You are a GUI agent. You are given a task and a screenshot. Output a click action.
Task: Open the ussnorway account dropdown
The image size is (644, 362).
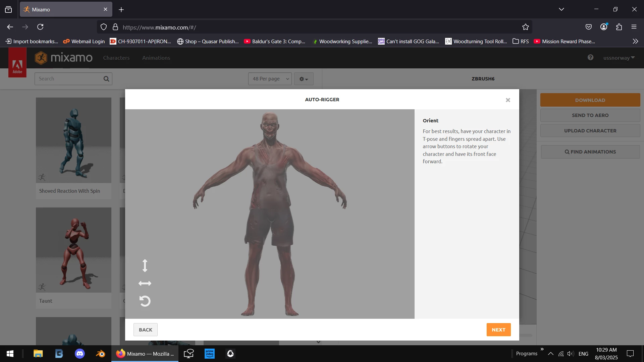tap(619, 58)
